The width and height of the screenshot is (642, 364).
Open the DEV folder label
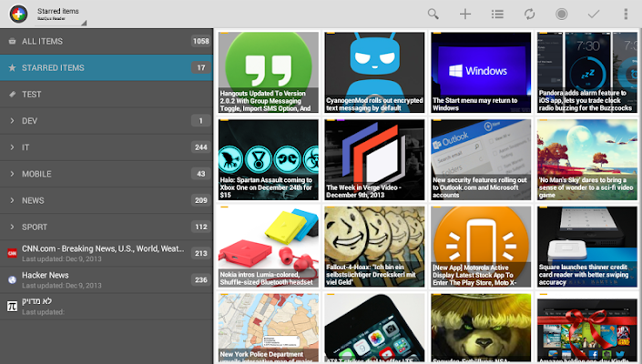(29, 121)
